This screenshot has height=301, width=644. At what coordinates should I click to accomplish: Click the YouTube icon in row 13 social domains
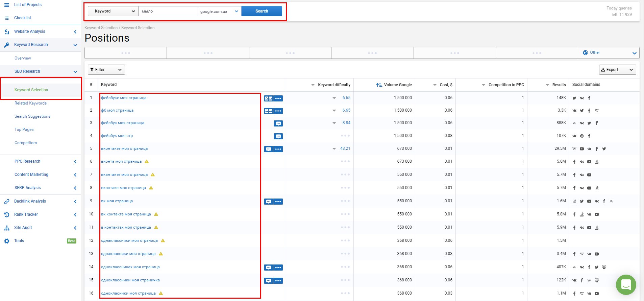[x=597, y=254]
